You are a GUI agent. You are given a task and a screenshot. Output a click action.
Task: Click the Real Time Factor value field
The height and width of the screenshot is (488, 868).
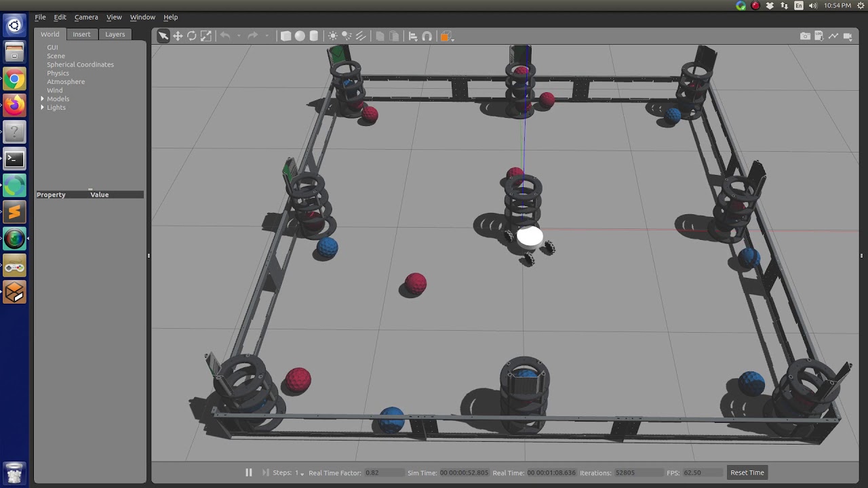[x=385, y=473]
